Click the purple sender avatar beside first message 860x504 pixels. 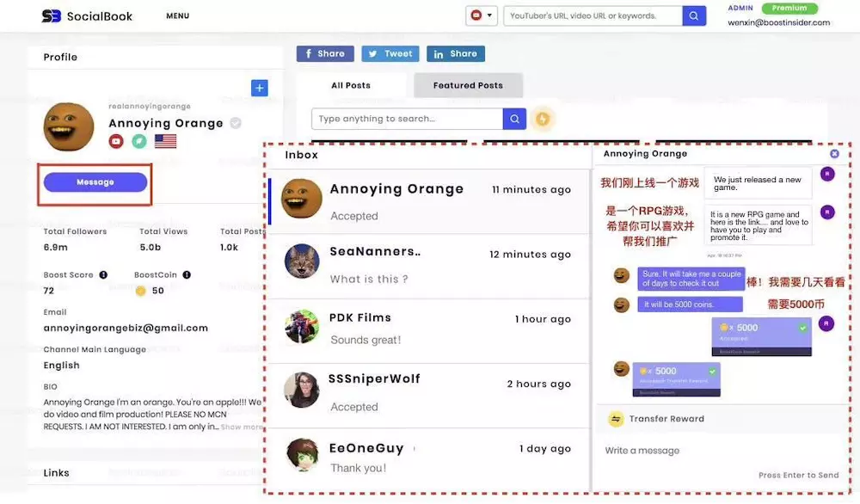[827, 175]
